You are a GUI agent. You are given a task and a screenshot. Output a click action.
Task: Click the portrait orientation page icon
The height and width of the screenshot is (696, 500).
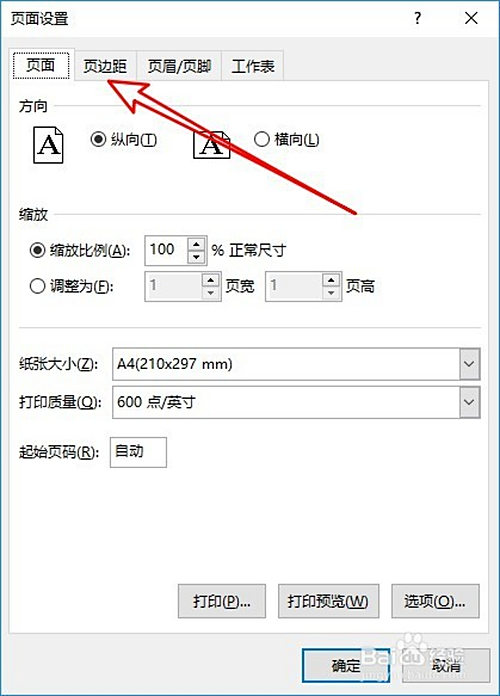point(48,145)
